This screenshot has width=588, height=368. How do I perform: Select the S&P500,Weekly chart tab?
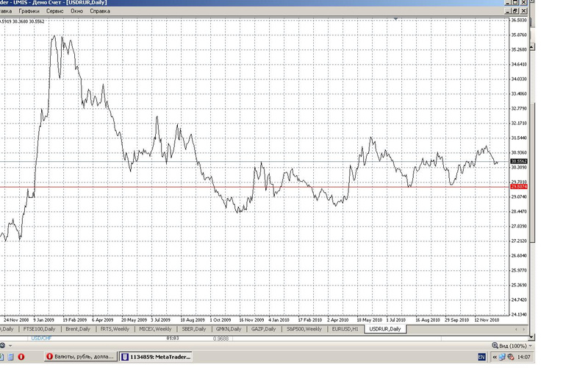303,329
